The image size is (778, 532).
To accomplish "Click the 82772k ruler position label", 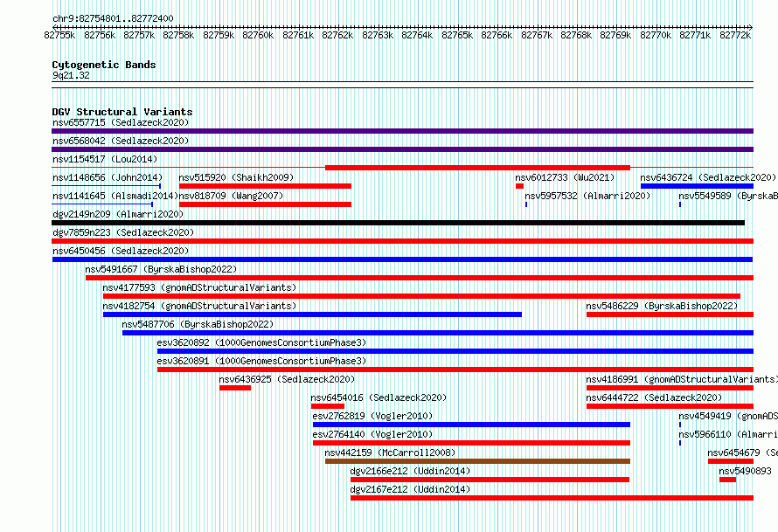I will [x=735, y=35].
